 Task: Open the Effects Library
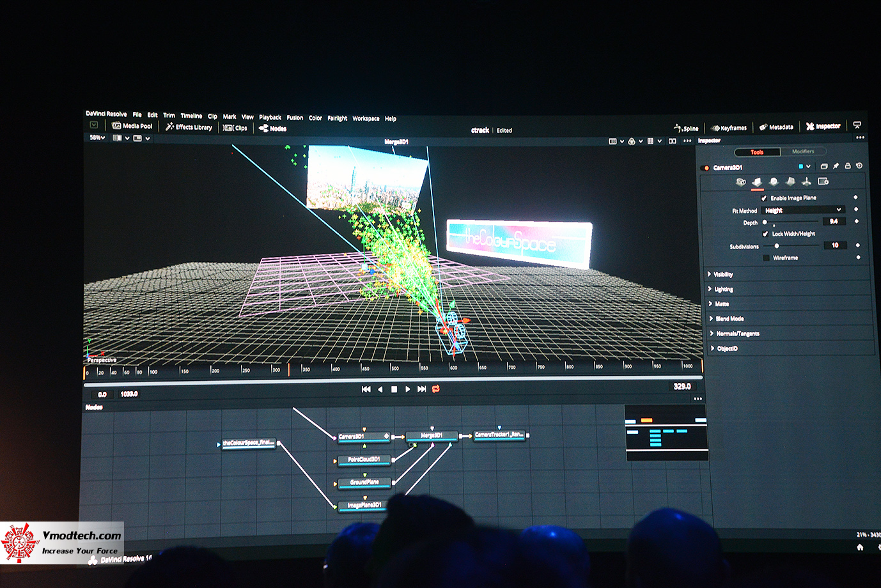coord(189,127)
